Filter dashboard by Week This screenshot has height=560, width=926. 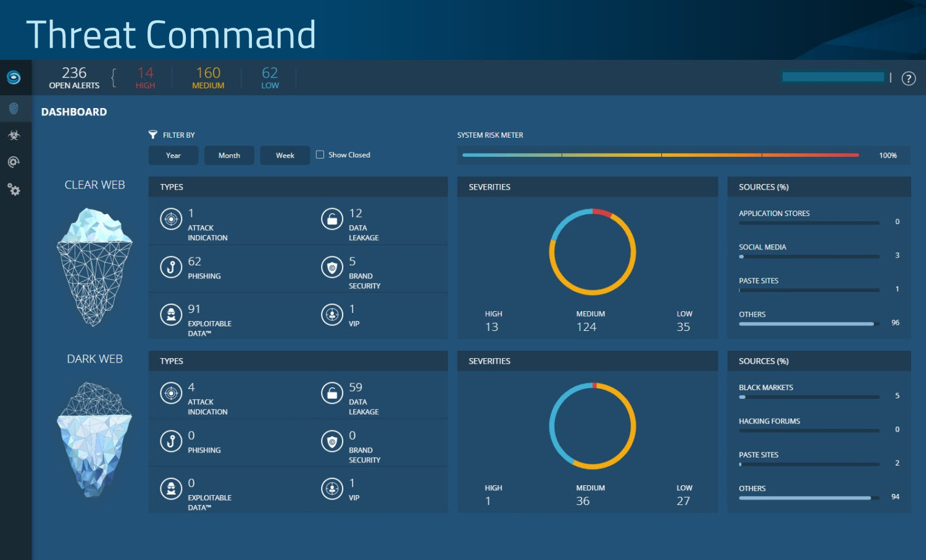coord(285,156)
